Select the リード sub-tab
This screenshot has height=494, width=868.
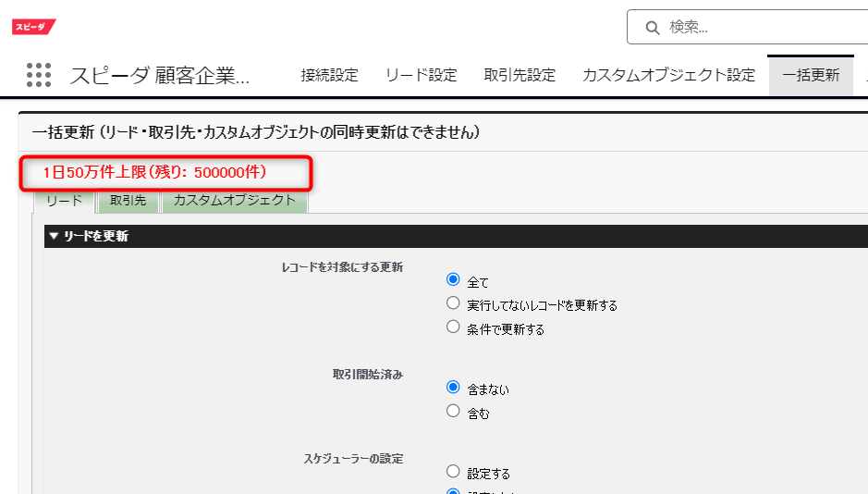64,200
